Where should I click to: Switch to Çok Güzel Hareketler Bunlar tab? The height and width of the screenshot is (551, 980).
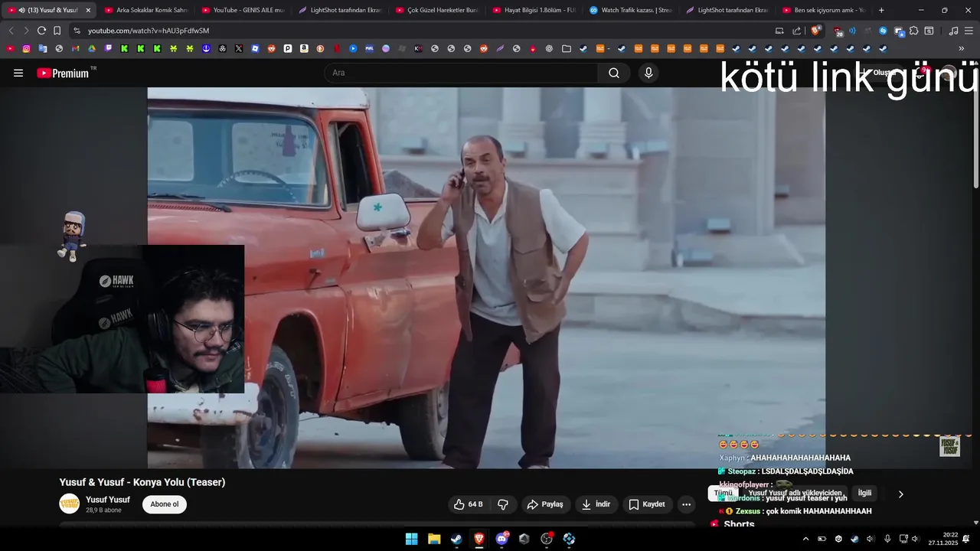pos(436,10)
